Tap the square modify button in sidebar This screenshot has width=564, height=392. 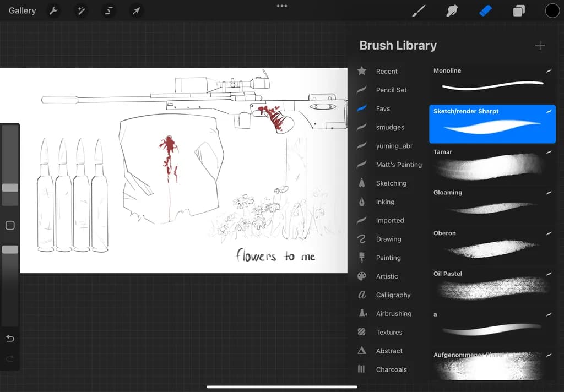coord(10,226)
